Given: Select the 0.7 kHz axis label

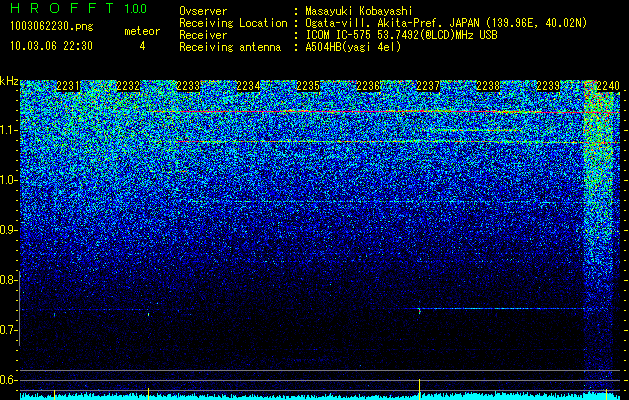Looking at the screenshot, I should point(7,330).
